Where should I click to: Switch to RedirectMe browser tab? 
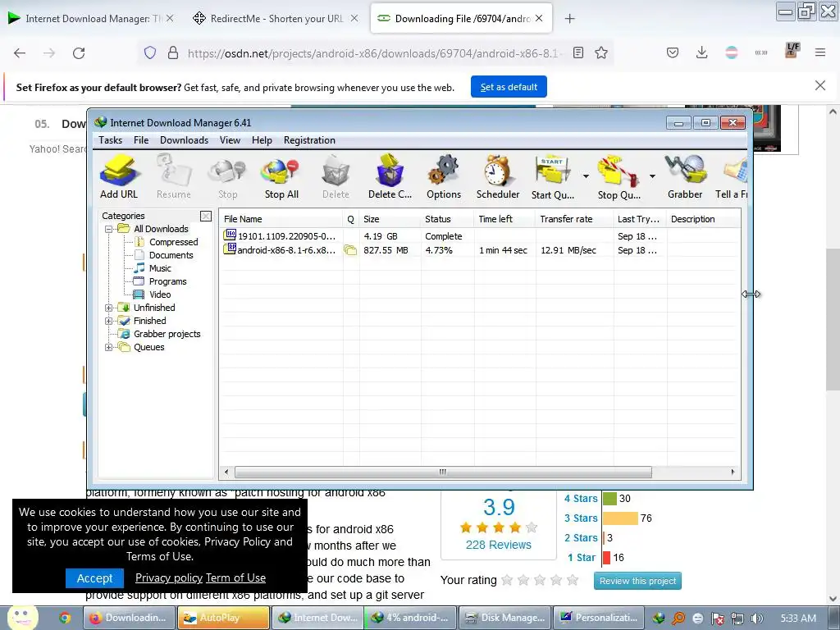275,19
